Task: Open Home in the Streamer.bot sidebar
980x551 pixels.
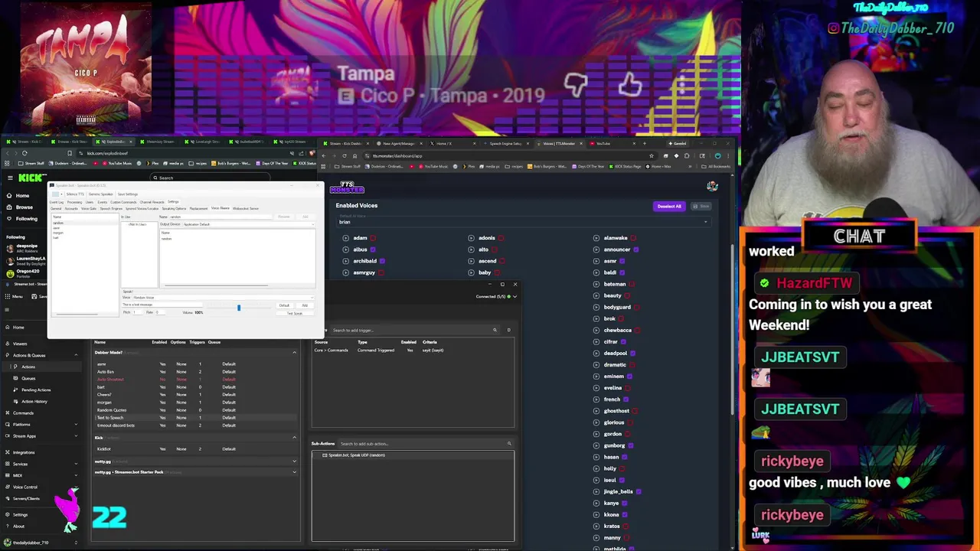Action: click(x=18, y=327)
